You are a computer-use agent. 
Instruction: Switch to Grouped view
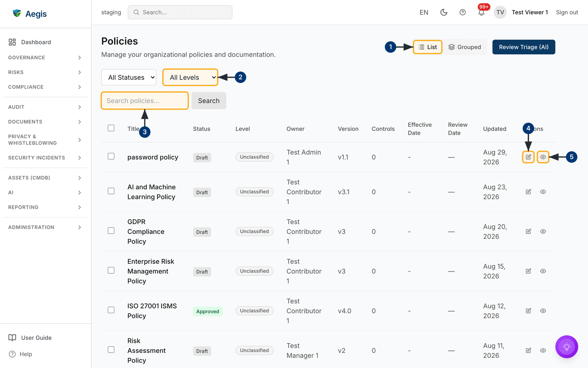(465, 47)
